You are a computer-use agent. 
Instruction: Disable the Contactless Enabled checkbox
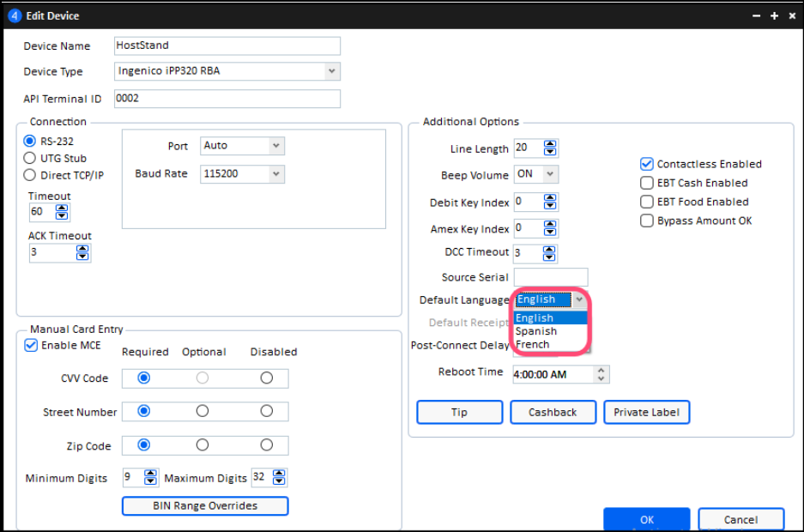coord(647,164)
